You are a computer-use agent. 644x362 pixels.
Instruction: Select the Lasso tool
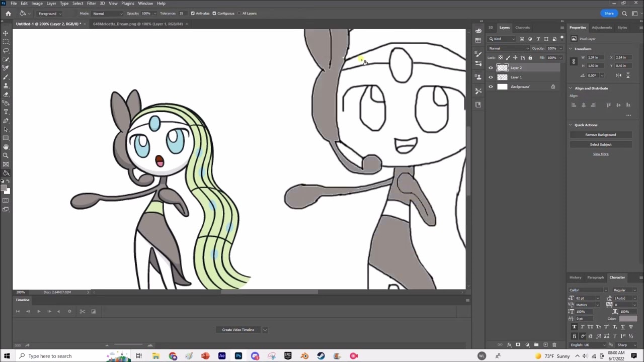coord(6,50)
